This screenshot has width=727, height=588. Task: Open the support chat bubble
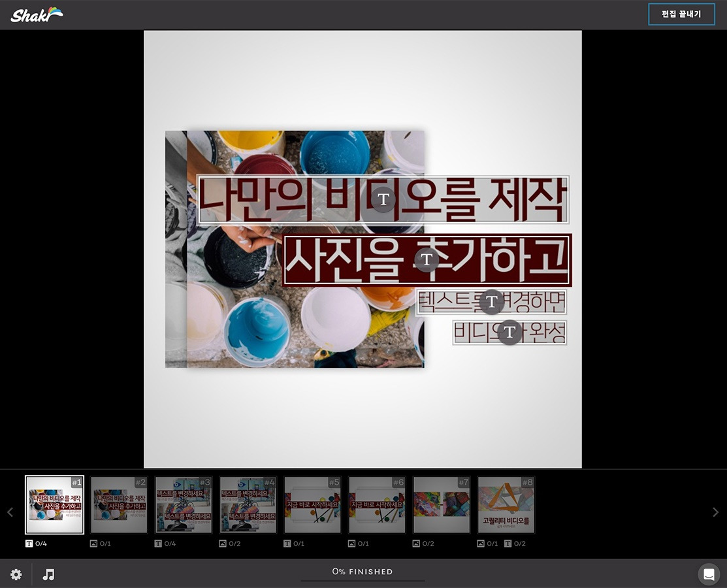[x=709, y=574]
